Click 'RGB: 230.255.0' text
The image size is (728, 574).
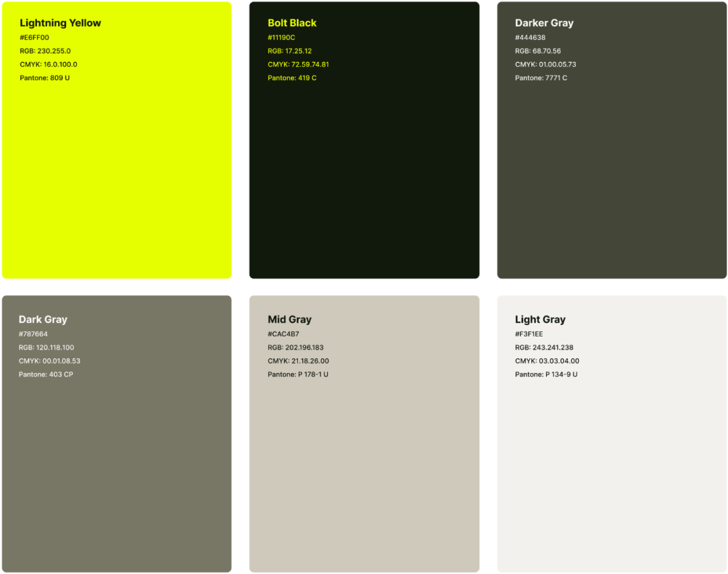[45, 51]
